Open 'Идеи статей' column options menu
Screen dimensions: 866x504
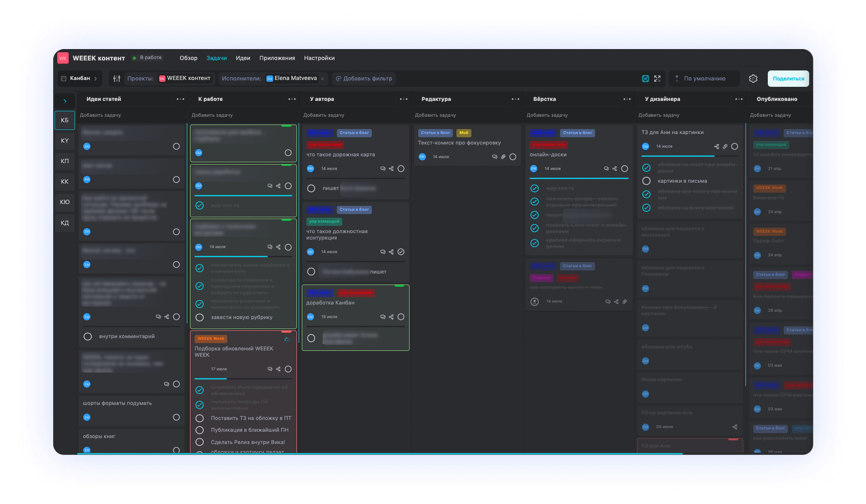[180, 99]
